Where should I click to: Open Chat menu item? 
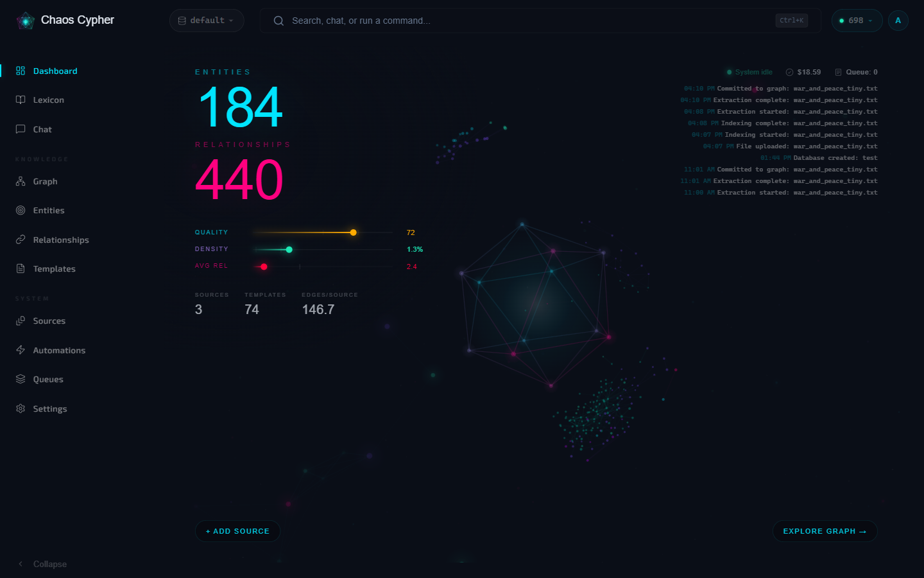42,129
